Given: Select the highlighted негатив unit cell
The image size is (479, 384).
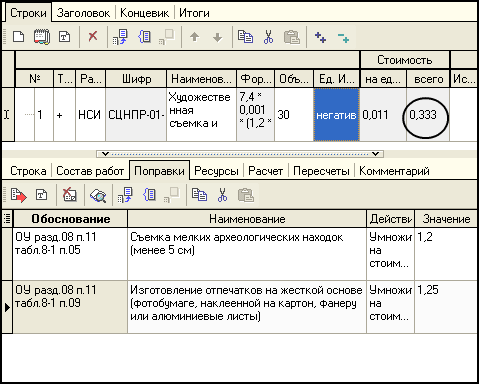Looking at the screenshot, I should click(x=336, y=115).
